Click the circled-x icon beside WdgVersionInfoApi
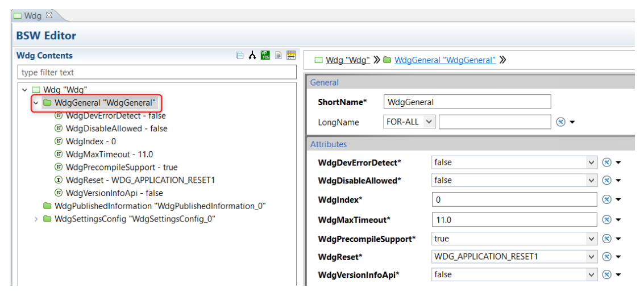The height and width of the screenshot is (292, 644). 606,275
